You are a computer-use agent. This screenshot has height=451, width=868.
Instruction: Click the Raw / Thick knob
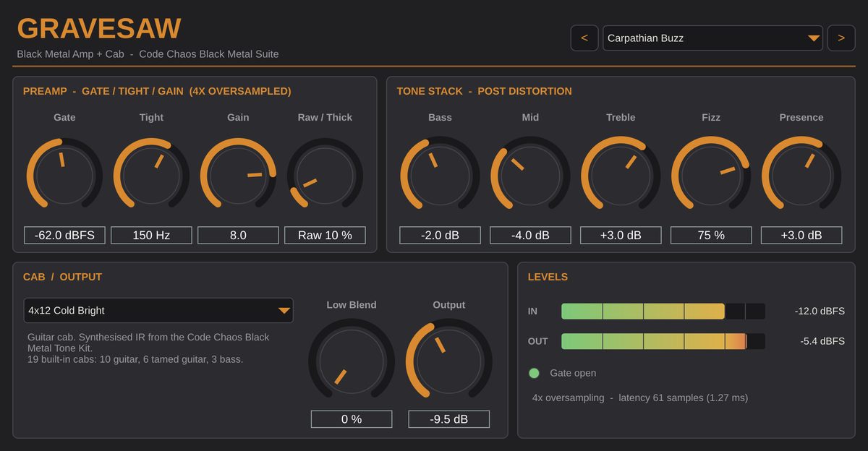pos(325,176)
